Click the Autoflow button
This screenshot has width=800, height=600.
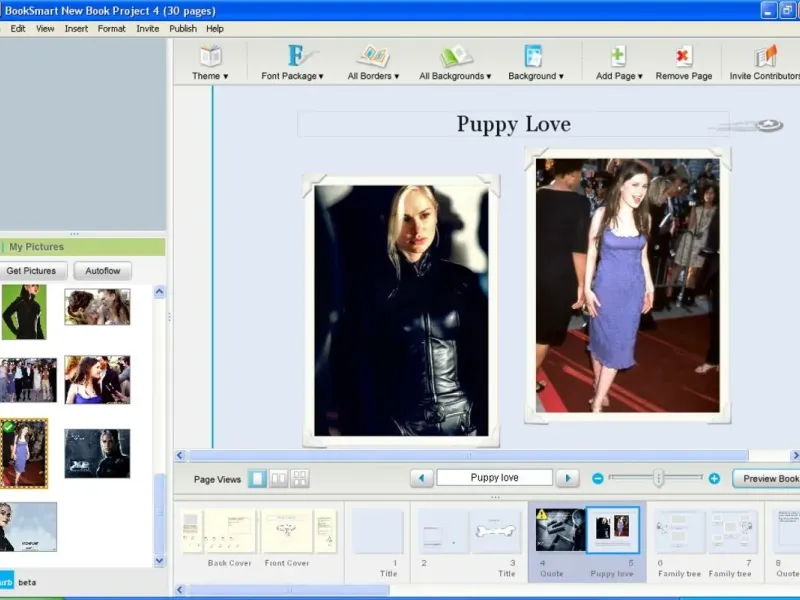pos(103,271)
